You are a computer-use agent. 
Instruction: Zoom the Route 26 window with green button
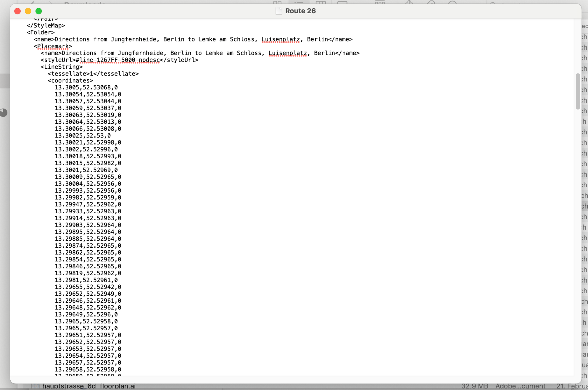[x=39, y=11]
